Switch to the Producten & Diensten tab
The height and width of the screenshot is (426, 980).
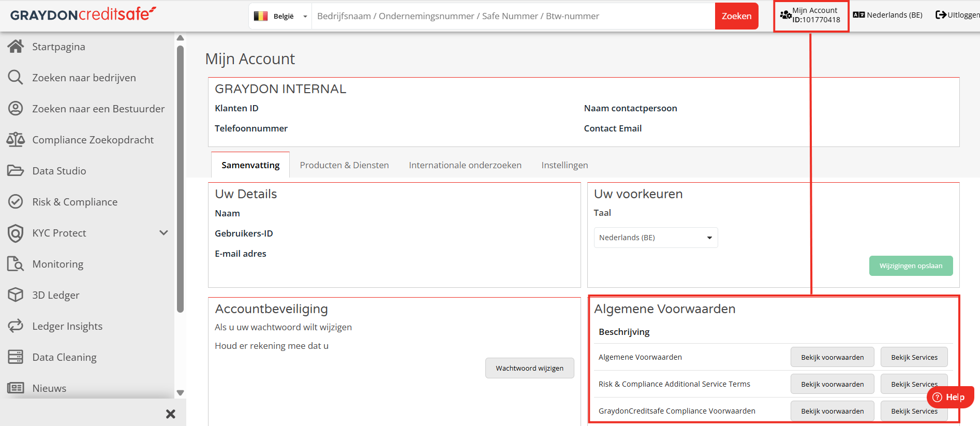pos(344,165)
